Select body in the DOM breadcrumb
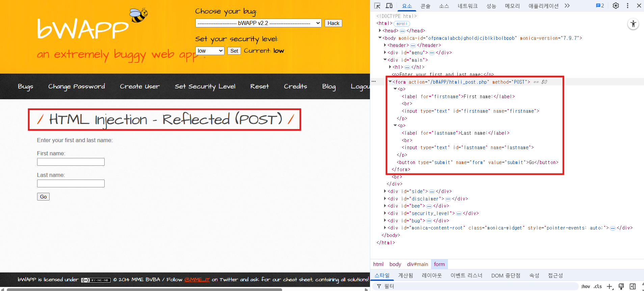Viewport: 644px width, 291px height. pyautogui.click(x=395, y=264)
